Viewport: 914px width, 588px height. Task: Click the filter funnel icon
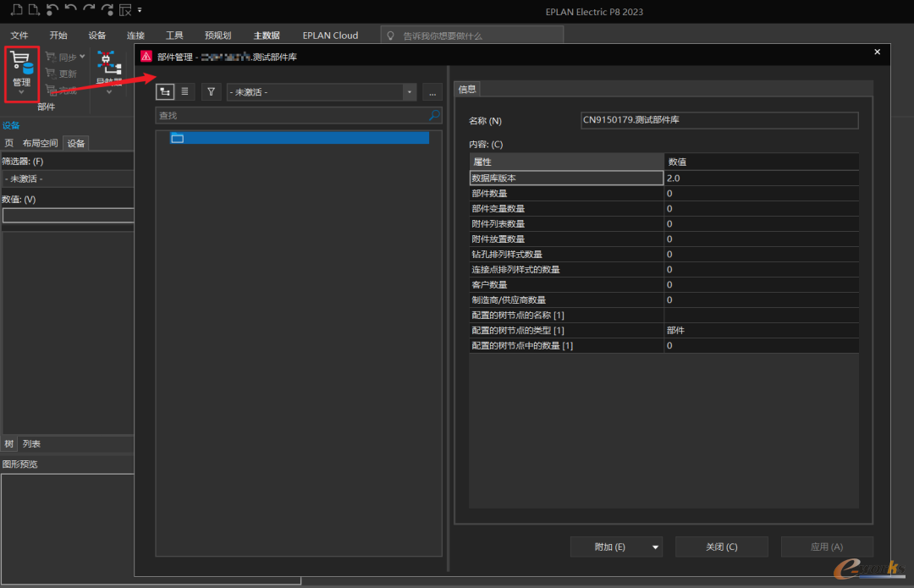(211, 91)
